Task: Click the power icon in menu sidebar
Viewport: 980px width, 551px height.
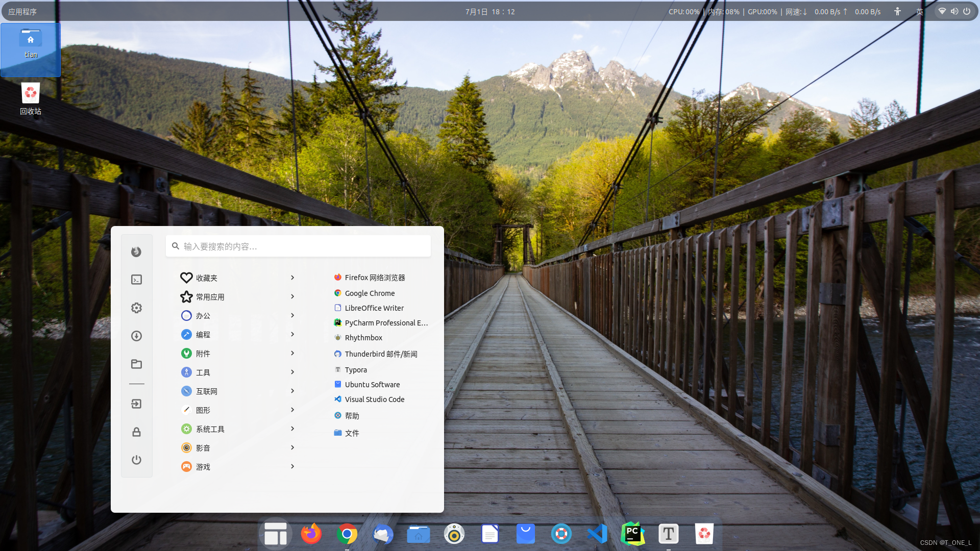Action: coord(136,460)
